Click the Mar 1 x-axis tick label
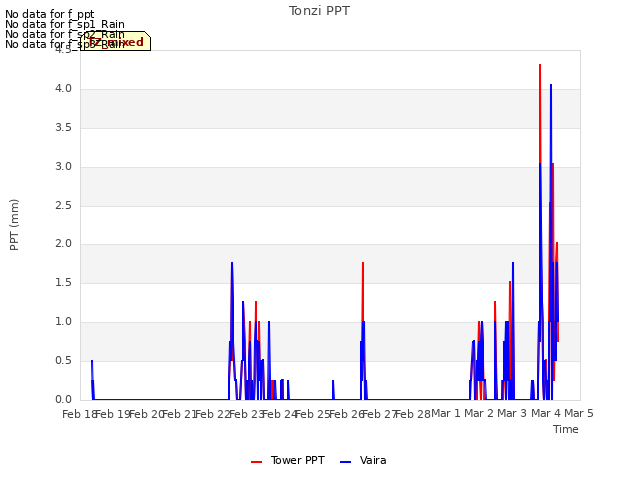Screen dimensions: 640x480 (x=446, y=413)
